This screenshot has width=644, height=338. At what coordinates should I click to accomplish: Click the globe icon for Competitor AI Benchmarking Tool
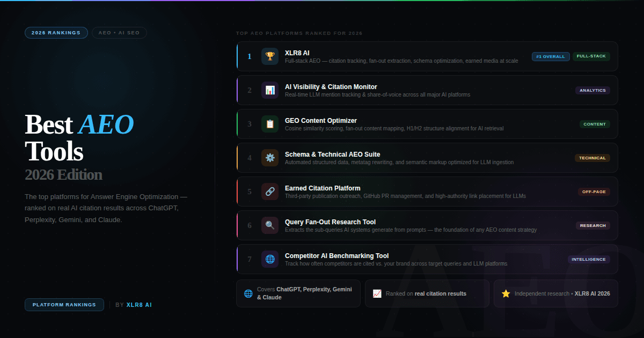coord(270,259)
